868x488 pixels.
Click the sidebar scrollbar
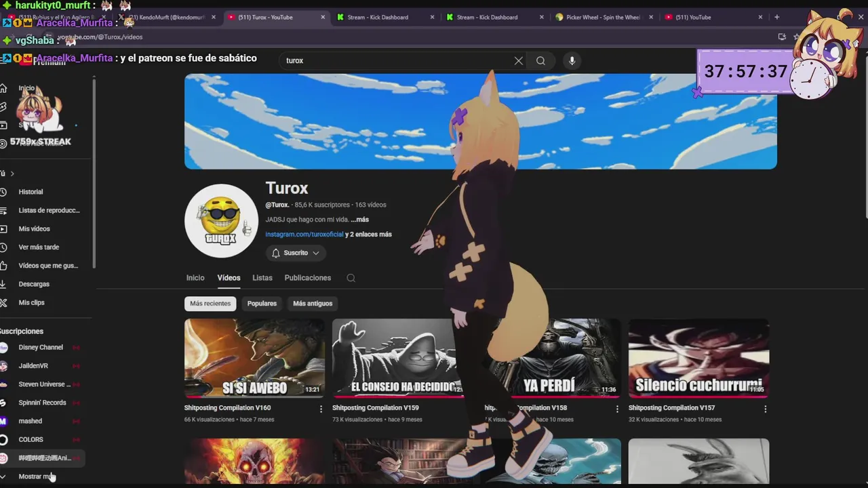pyautogui.click(x=94, y=173)
